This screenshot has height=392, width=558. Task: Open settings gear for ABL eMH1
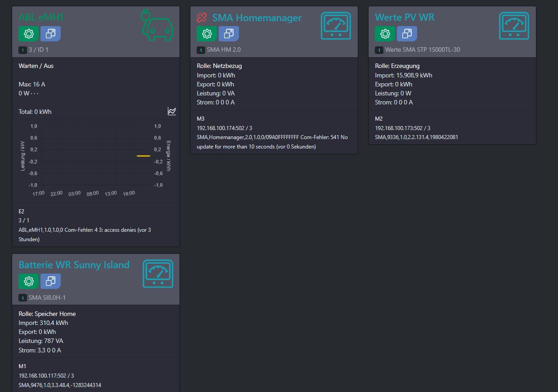(28, 34)
